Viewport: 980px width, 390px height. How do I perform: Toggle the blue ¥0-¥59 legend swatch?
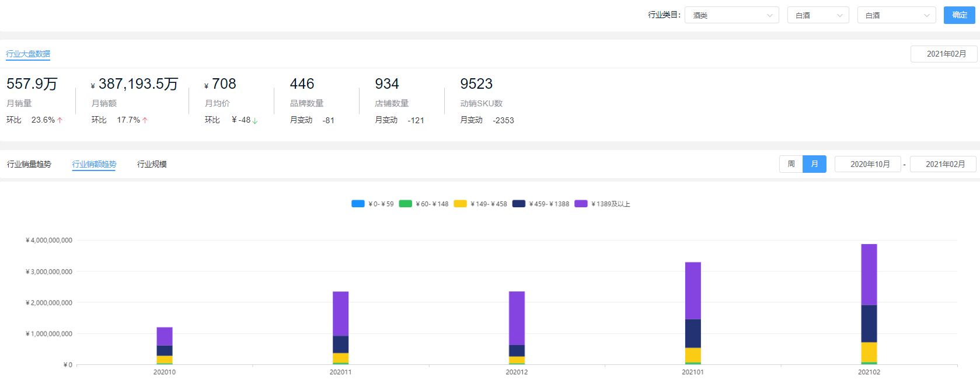[358, 204]
